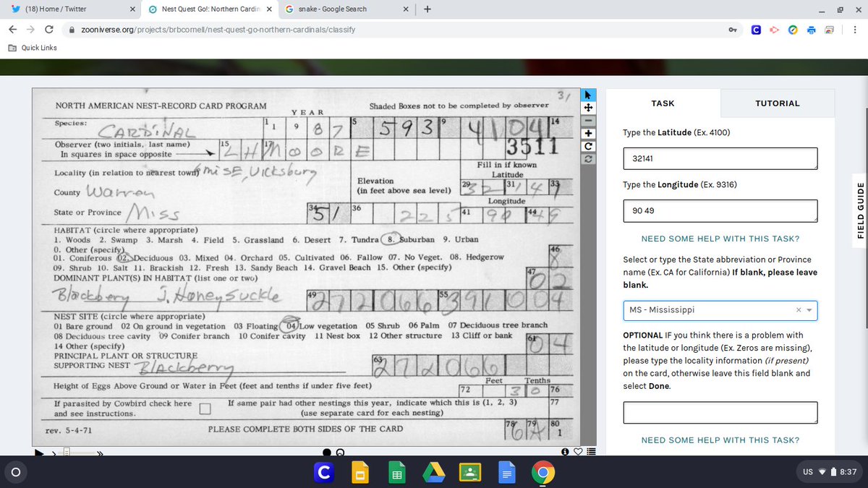Add subject to a collection list icon

point(591,452)
